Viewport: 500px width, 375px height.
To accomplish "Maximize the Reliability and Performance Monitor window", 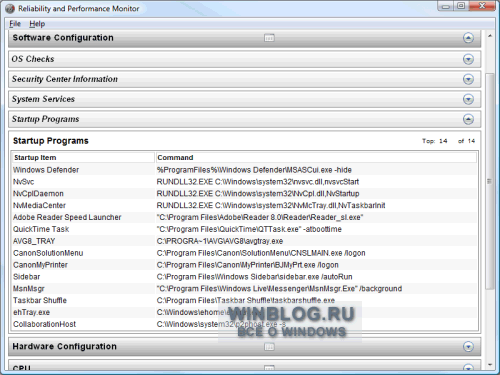I will [461, 6].
